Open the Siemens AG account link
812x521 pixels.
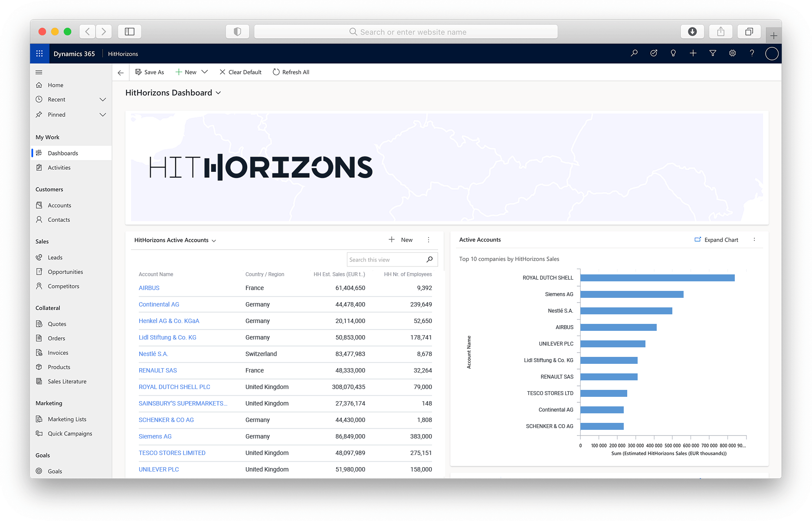155,436
